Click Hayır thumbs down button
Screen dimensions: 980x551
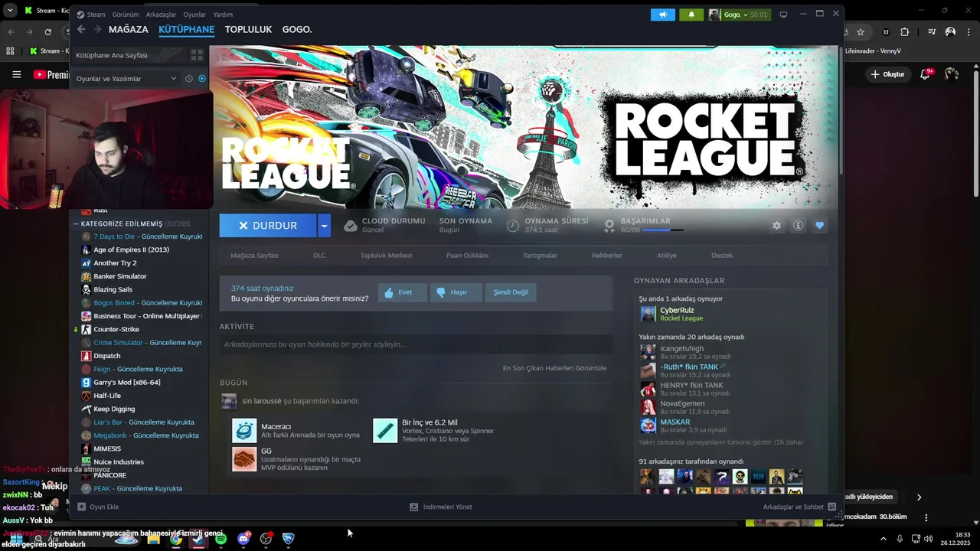pyautogui.click(x=456, y=292)
